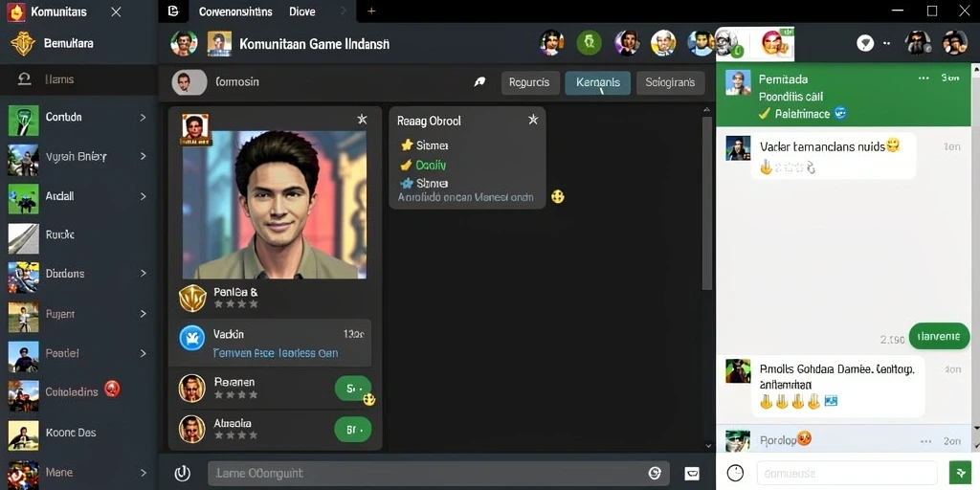The width and height of the screenshot is (980, 490).
Task: Open the Rcgurcis tab
Action: point(530,82)
